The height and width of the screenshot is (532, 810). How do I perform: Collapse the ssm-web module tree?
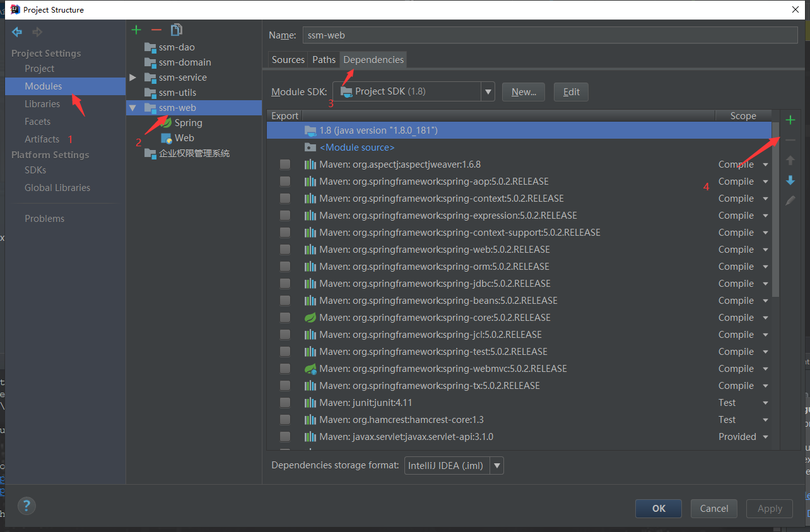[x=132, y=107]
